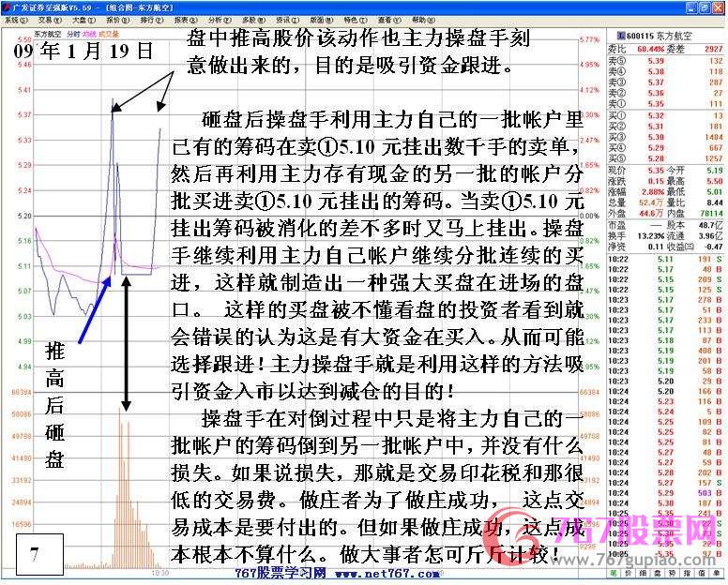Screen dimensions: 728x585
Task: Click the 600115 东方航空 stock title
Action: (659, 36)
